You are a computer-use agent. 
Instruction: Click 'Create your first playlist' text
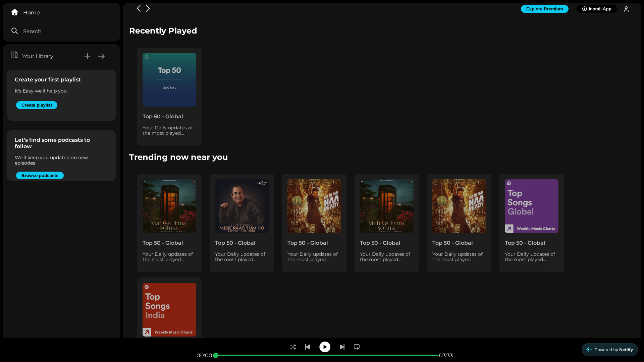point(48,79)
